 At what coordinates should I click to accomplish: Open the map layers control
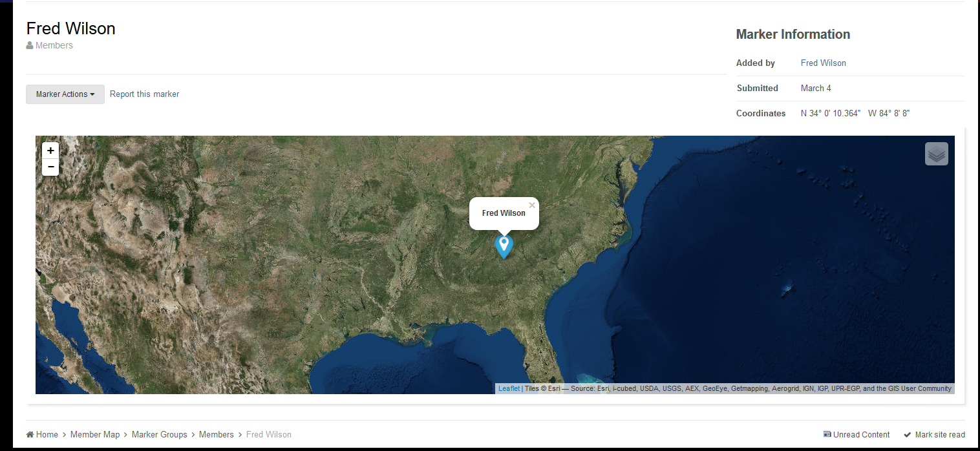tap(936, 154)
